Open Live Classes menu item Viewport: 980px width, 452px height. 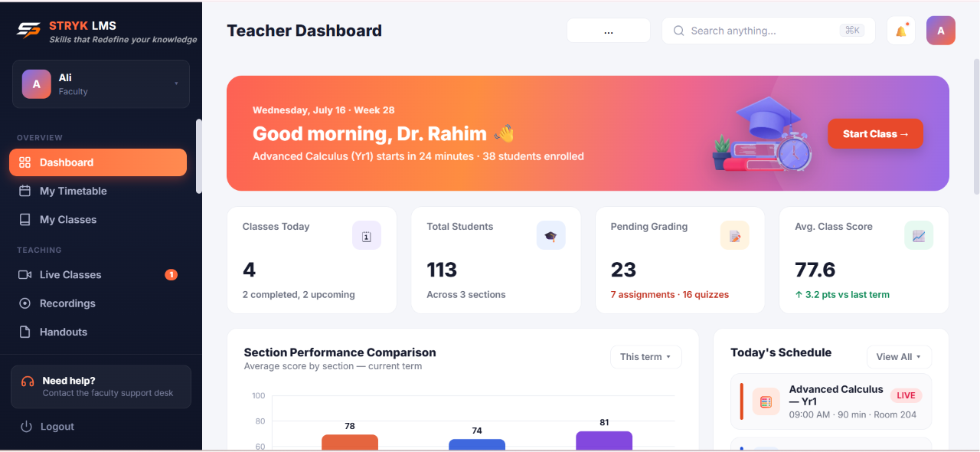pyautogui.click(x=98, y=274)
